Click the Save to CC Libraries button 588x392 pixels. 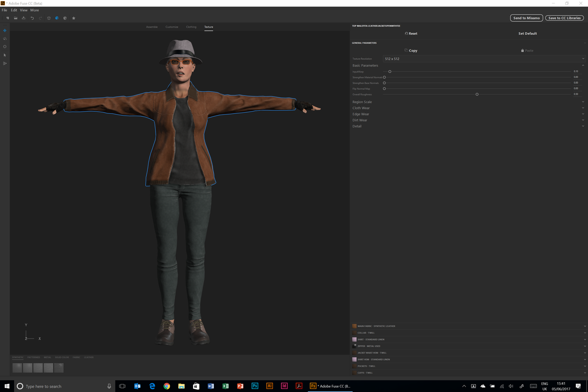pyautogui.click(x=564, y=18)
